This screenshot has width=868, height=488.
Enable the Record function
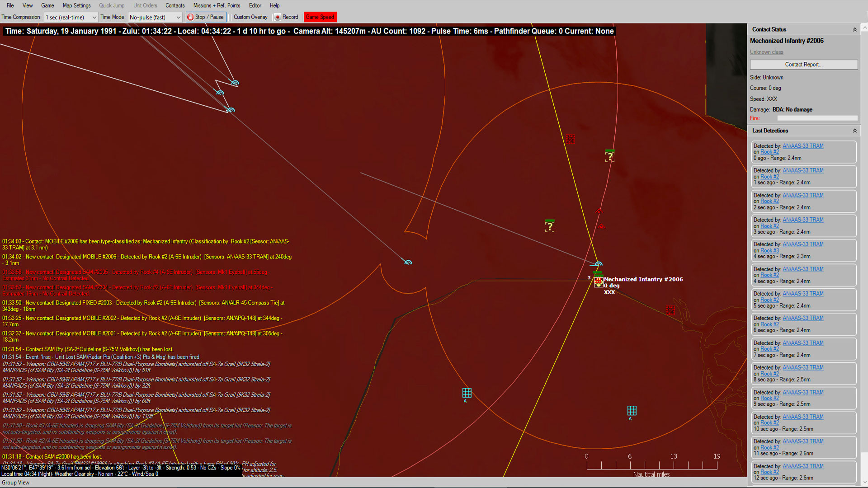coord(288,17)
